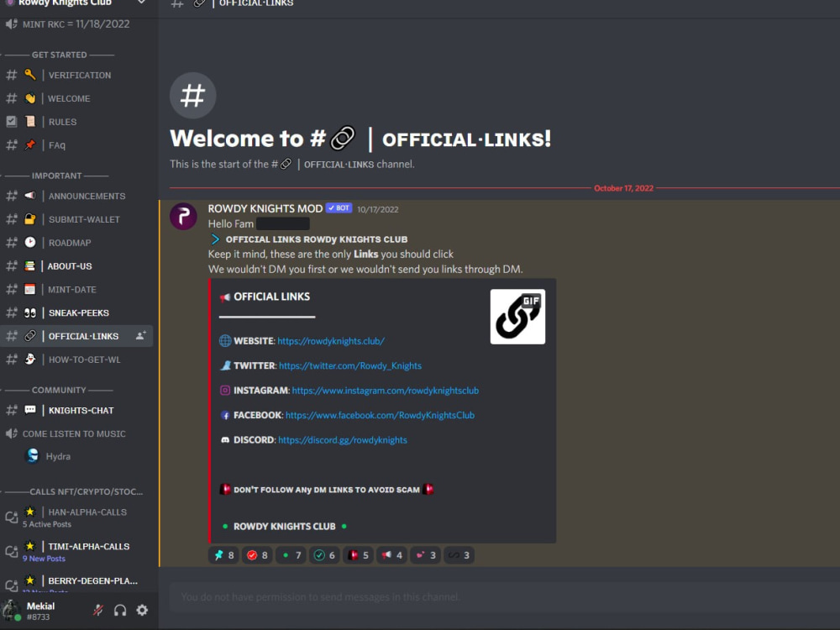Image resolution: width=840 pixels, height=630 pixels.
Task: Collapse the GET STARTED category
Action: [x=59, y=55]
